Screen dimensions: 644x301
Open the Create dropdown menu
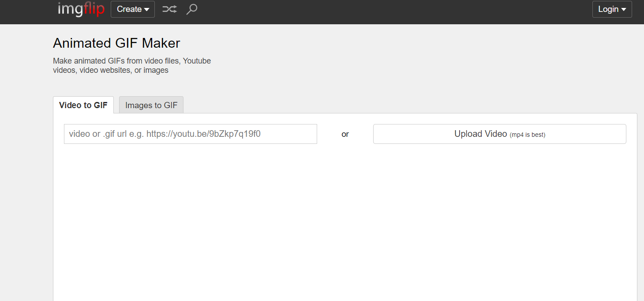133,9
